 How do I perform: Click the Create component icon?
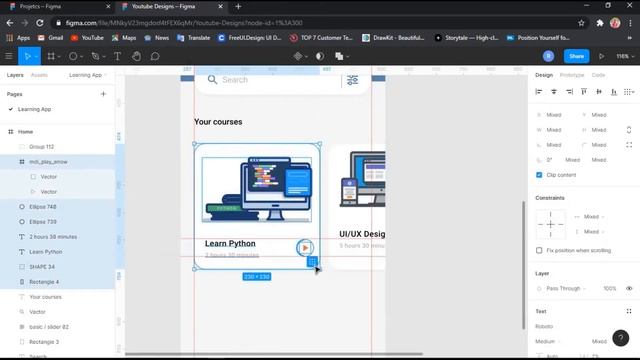(x=298, y=56)
